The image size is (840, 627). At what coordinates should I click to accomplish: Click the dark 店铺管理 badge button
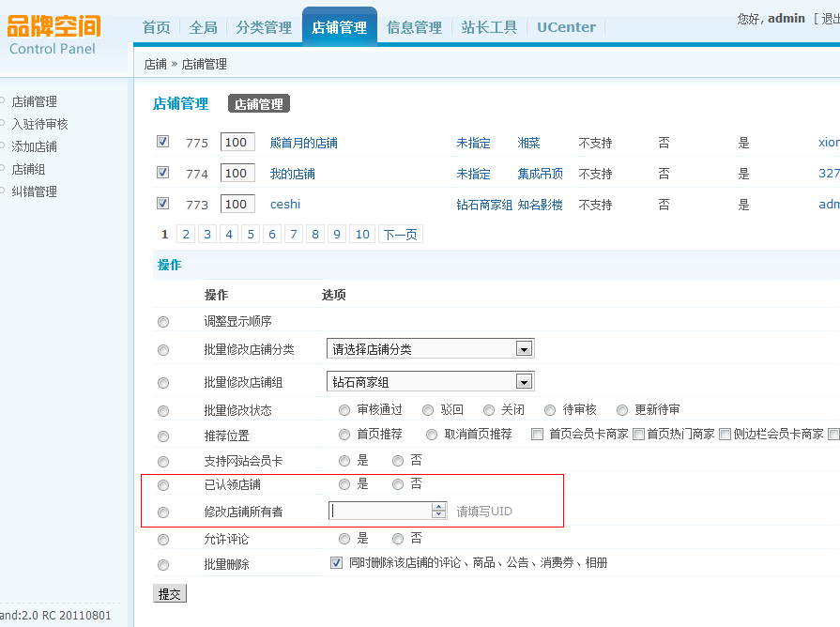[x=259, y=104]
